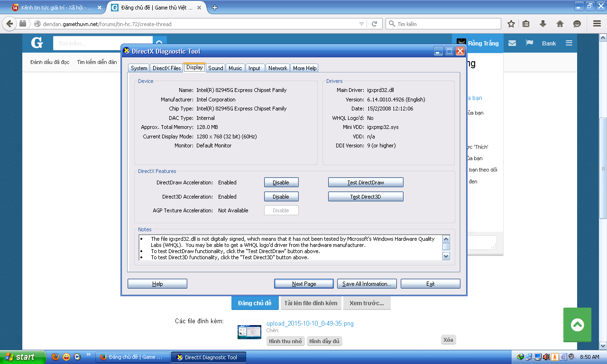Viewport: 607px width, 364px height.
Task: Open Firefox bookmarks list icon
Action: click(526, 24)
